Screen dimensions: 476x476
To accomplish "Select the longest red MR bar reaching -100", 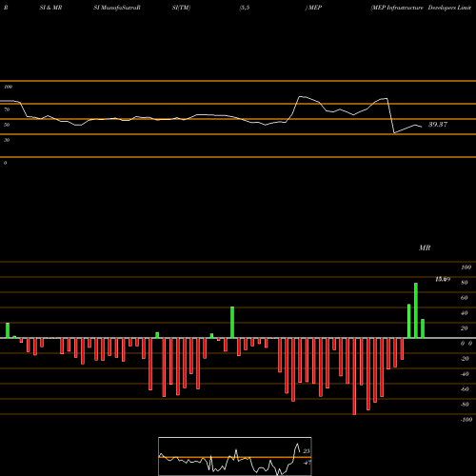I will 354,376.
